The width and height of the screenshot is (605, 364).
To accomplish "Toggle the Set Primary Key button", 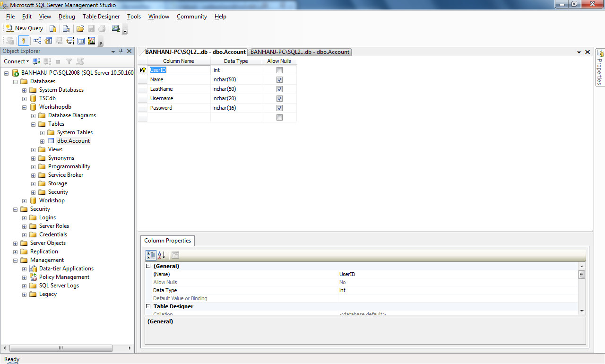I will pos(23,41).
